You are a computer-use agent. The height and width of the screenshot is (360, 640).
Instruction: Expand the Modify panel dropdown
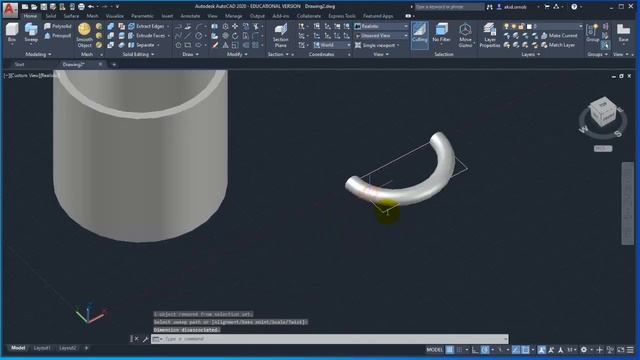237,54
